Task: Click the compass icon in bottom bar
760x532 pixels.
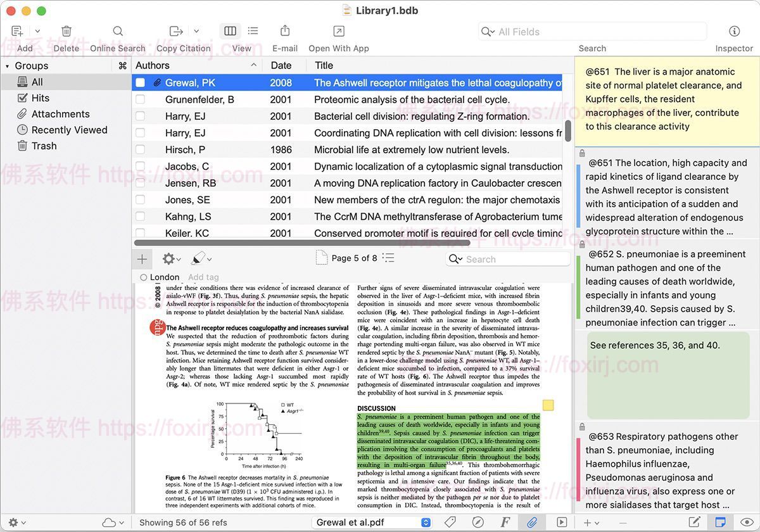Action: click(478, 522)
